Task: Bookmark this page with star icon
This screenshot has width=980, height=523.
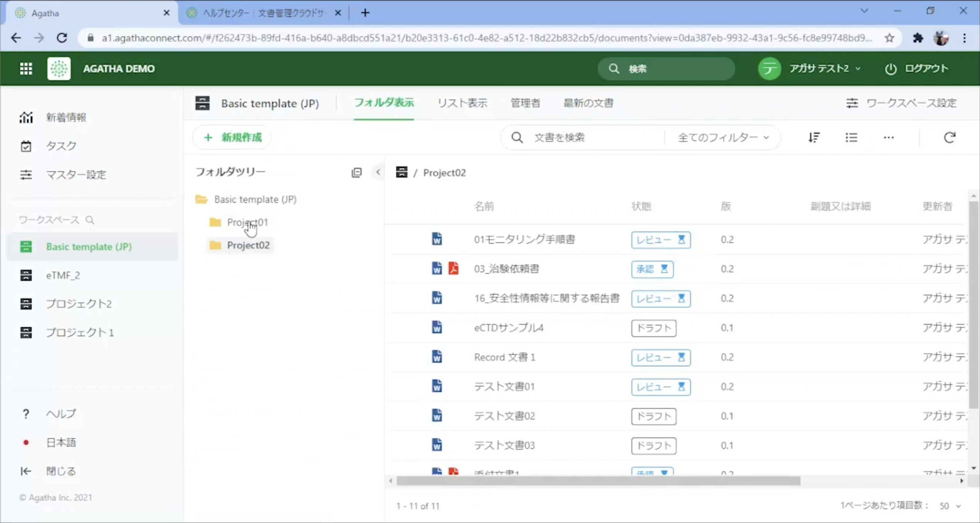Action: (x=889, y=38)
